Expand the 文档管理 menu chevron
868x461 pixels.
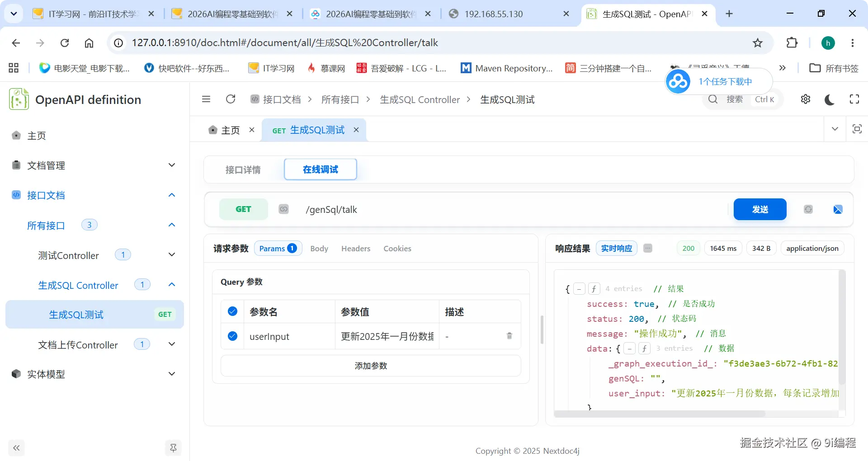[x=172, y=165]
